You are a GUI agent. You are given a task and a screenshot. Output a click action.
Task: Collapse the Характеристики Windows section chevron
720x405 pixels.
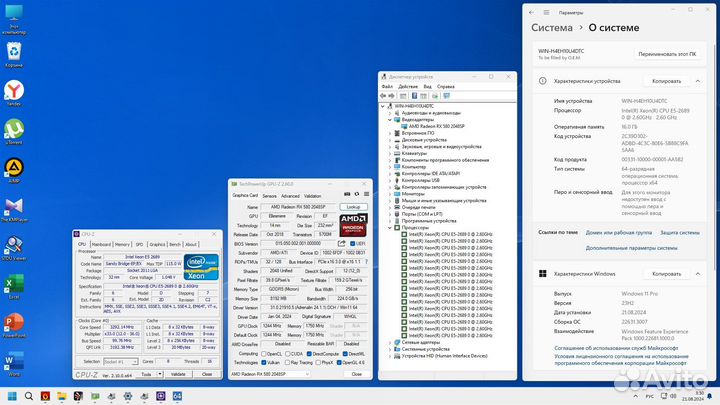pyautogui.click(x=698, y=274)
